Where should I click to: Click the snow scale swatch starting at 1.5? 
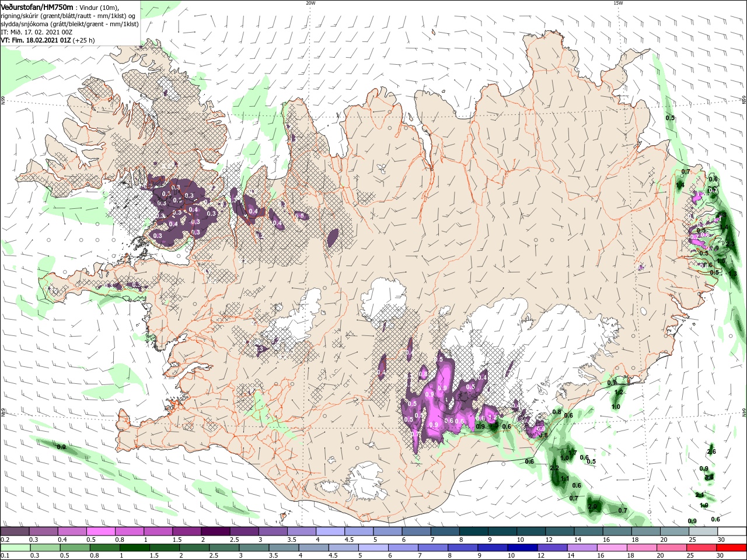point(186,531)
